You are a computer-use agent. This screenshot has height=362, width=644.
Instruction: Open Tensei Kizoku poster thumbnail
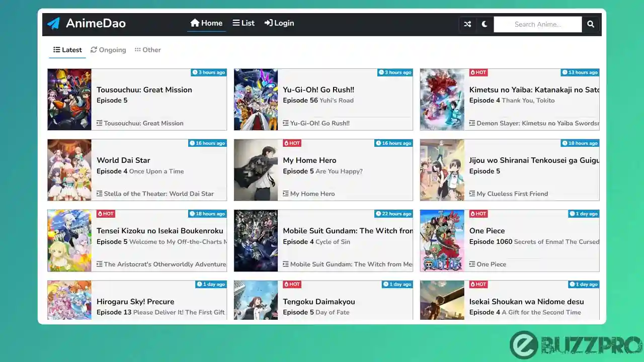(x=69, y=241)
